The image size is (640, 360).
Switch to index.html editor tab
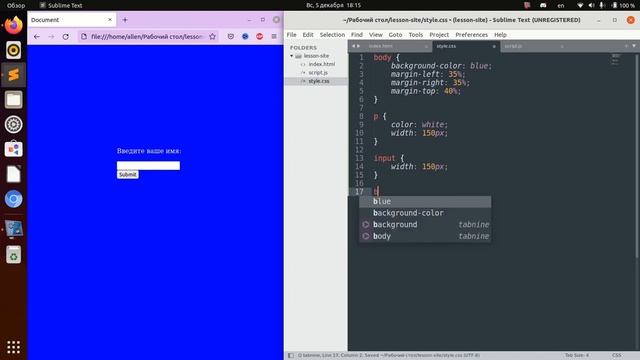(380, 46)
